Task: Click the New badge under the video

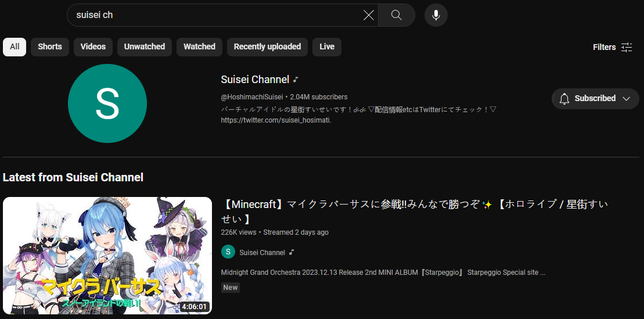Action: 230,288
